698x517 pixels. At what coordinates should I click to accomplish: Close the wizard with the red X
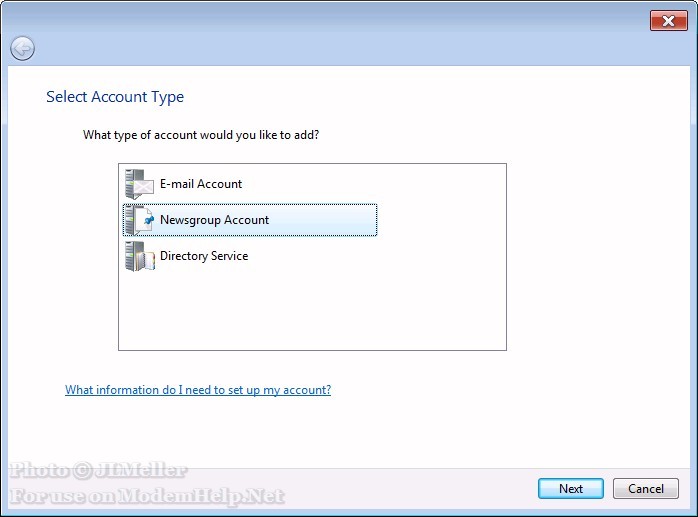coord(669,21)
